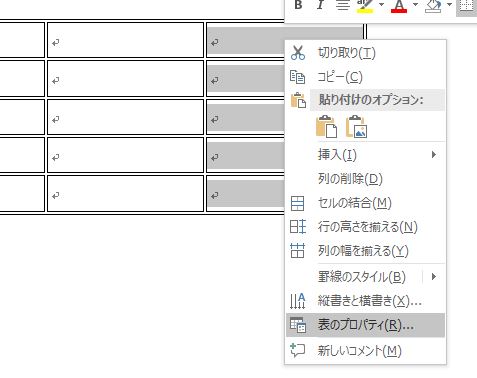
Task: Click the text alignment icon in mini toolbar
Action: tap(342, 5)
